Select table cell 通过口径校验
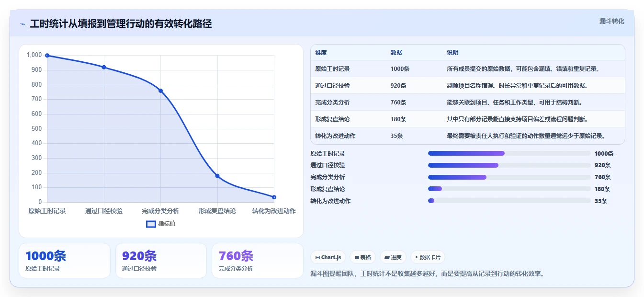Screen dimensions: 644x297 tap(332, 86)
